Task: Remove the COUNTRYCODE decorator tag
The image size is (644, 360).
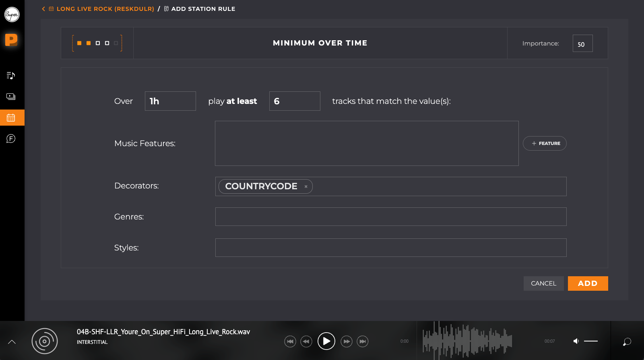Action: (306, 186)
